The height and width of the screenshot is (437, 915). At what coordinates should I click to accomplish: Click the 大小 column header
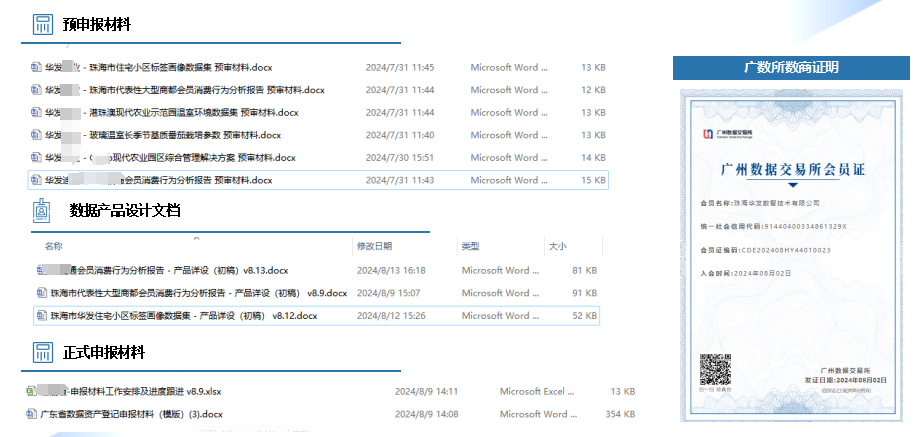coord(557,246)
